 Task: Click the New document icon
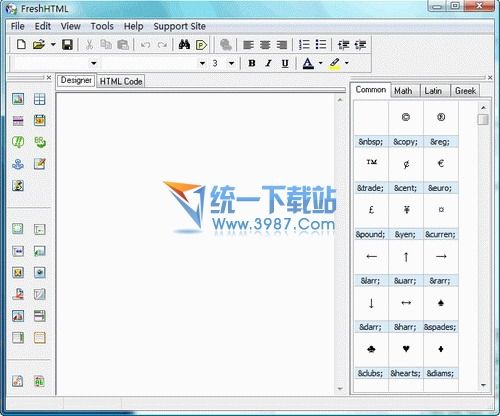(21, 44)
